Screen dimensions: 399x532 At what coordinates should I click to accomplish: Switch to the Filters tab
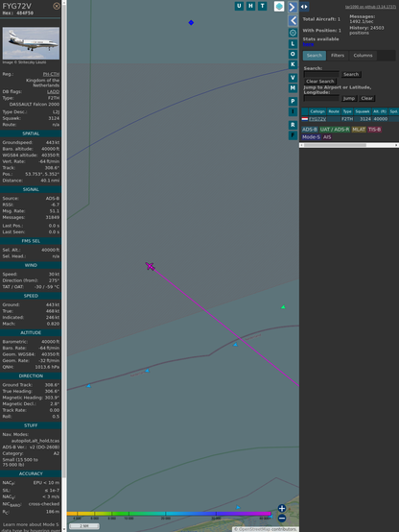tap(338, 56)
